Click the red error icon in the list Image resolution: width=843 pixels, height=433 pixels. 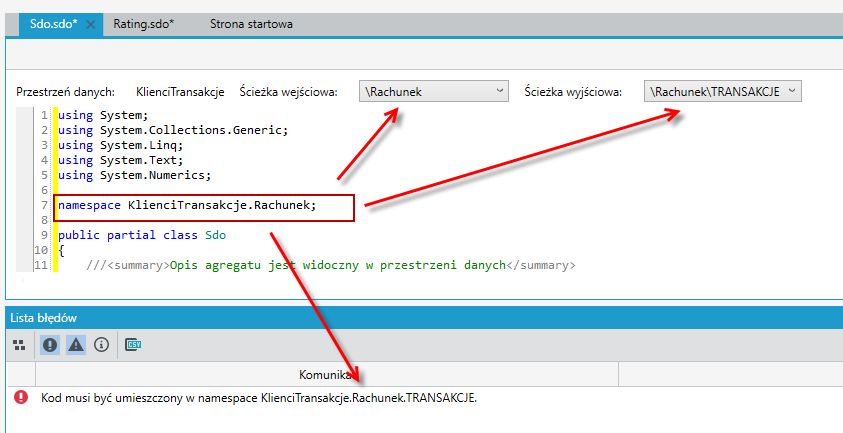21,397
